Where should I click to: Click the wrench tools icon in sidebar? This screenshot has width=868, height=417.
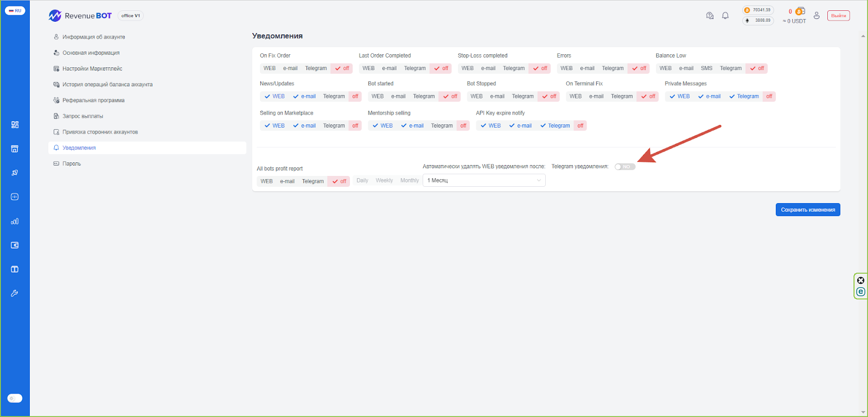click(x=15, y=293)
